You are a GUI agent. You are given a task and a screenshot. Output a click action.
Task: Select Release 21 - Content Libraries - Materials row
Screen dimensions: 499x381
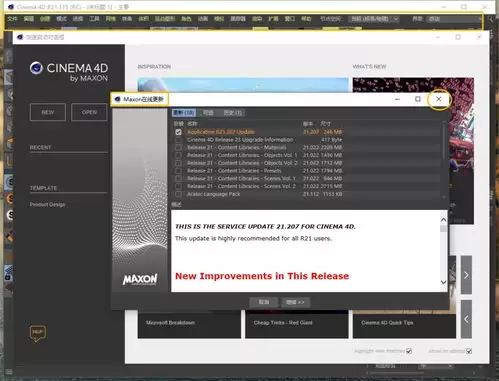click(237, 147)
